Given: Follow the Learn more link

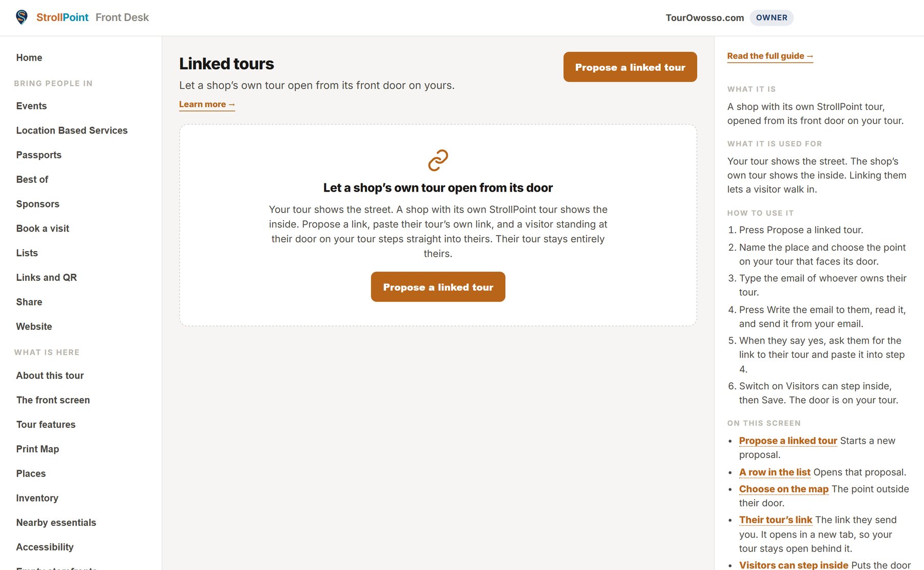Looking at the screenshot, I should tap(207, 104).
